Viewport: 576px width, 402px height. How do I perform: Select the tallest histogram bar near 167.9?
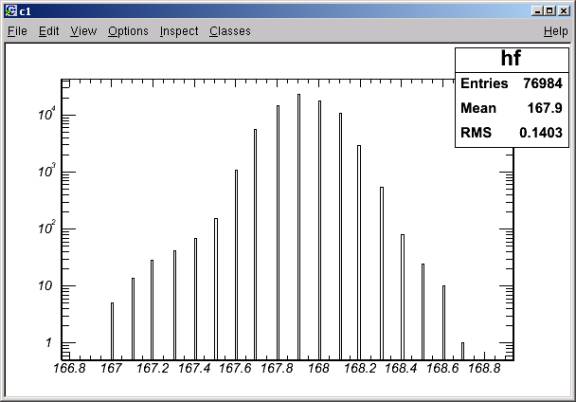[x=299, y=227]
